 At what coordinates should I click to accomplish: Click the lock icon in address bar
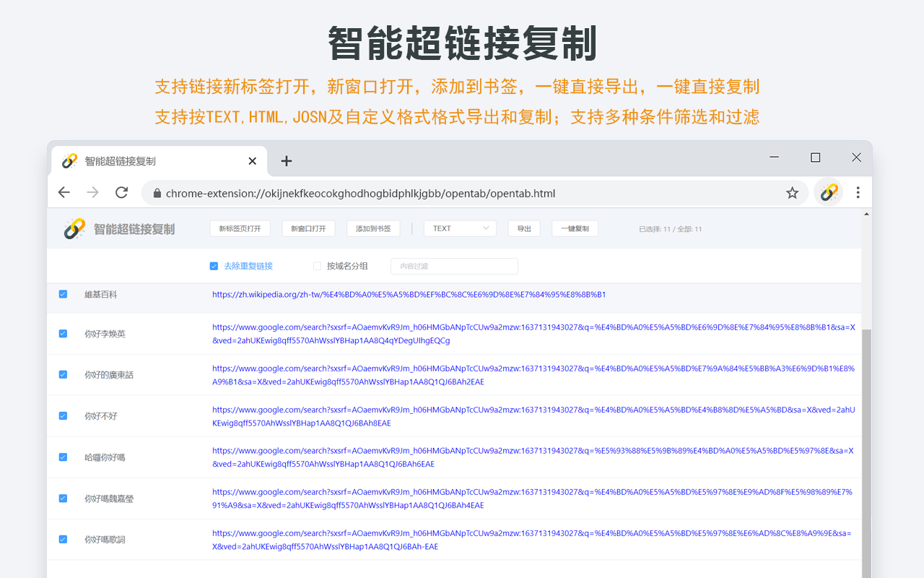pos(156,194)
